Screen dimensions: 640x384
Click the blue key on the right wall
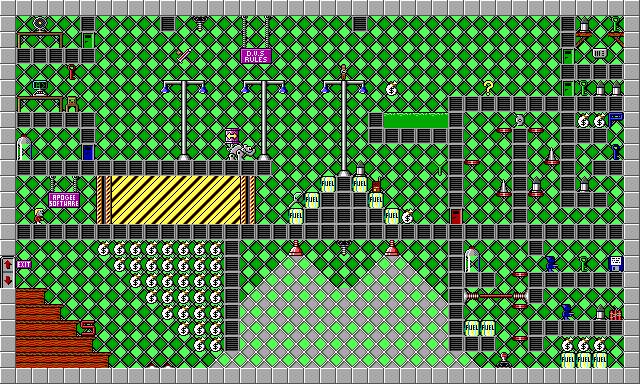pyautogui.click(x=616, y=151)
